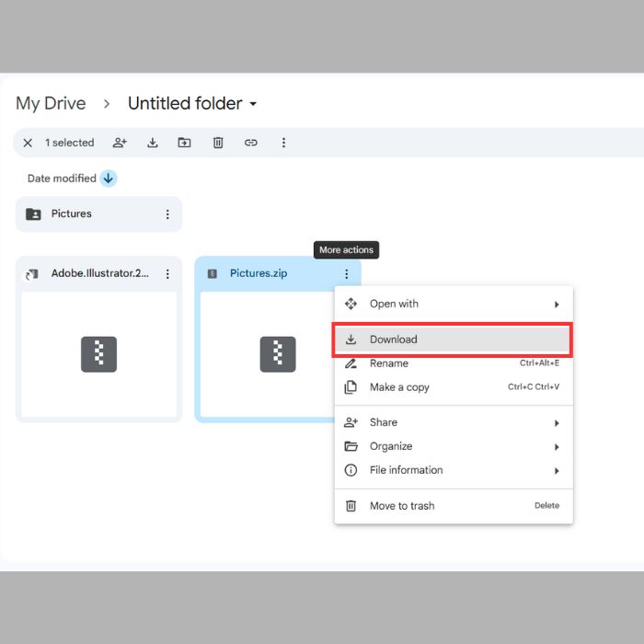644x644 pixels.
Task: Click the download icon in context menu
Action: (351, 339)
